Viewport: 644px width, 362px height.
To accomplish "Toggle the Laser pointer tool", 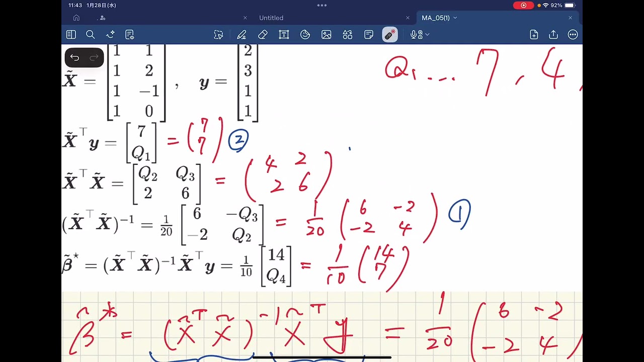I will (390, 35).
